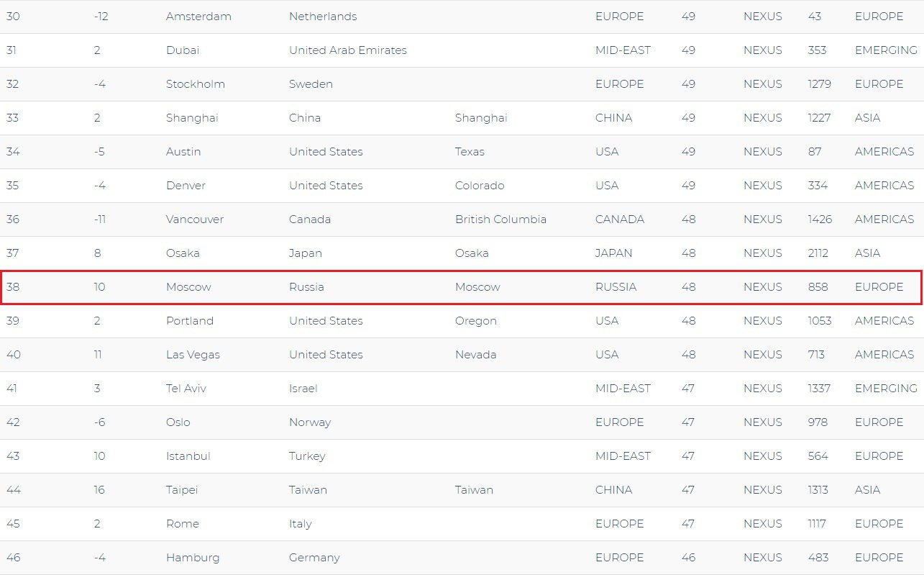Select the Germany country cell
This screenshot has width=924, height=575.
pos(314,558)
